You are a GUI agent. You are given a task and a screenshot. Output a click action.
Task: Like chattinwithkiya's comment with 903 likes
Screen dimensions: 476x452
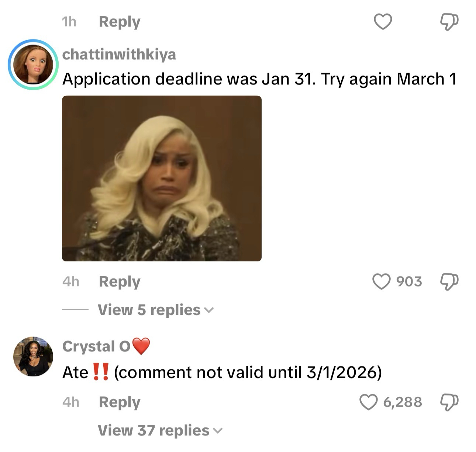[382, 282]
